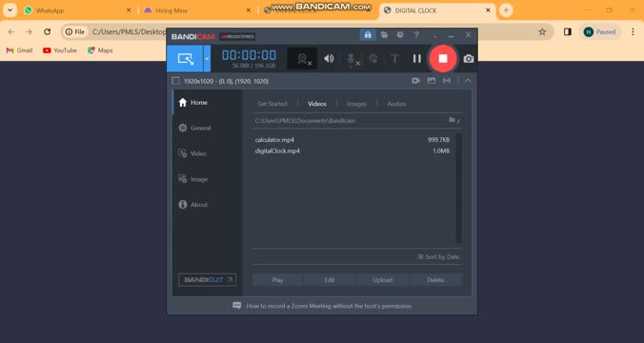The height and width of the screenshot is (343, 644).
Task: Click the broadcast signal icon in status row
Action: tap(447, 81)
